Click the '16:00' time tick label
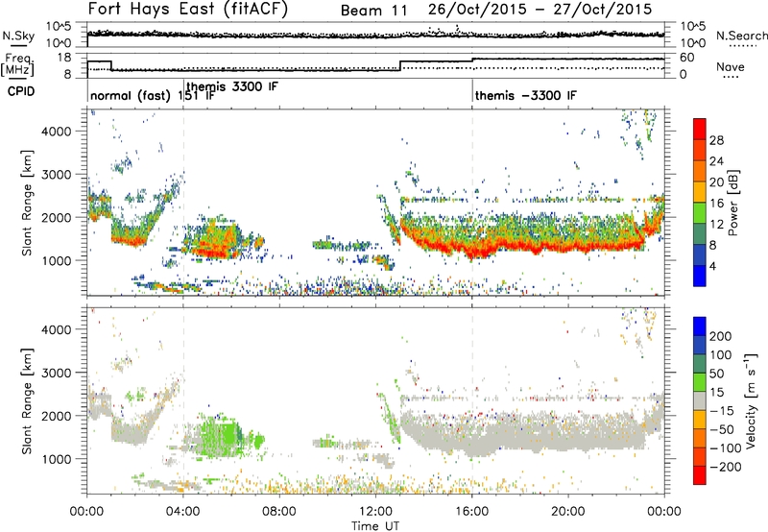This screenshot has height=532, width=768. pyautogui.click(x=471, y=512)
